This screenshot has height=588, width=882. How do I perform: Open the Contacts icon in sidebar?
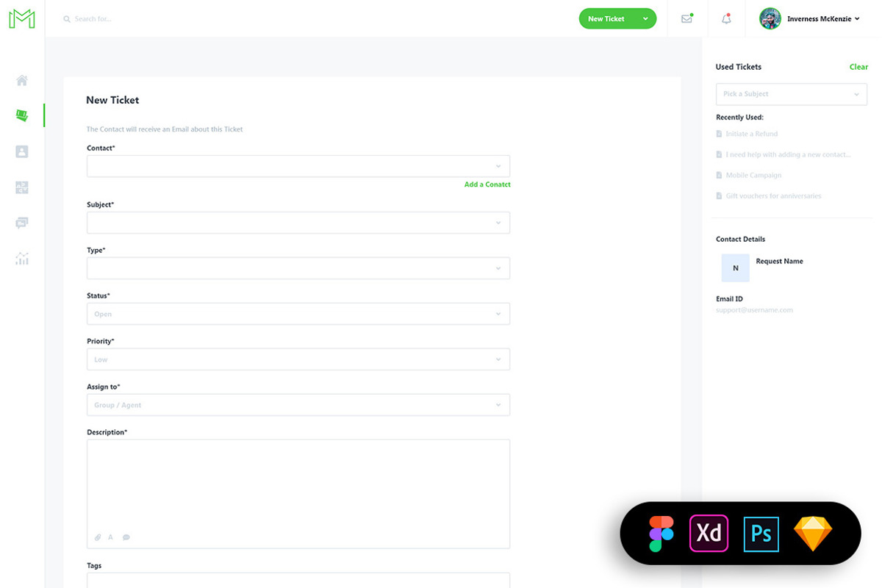point(21,151)
